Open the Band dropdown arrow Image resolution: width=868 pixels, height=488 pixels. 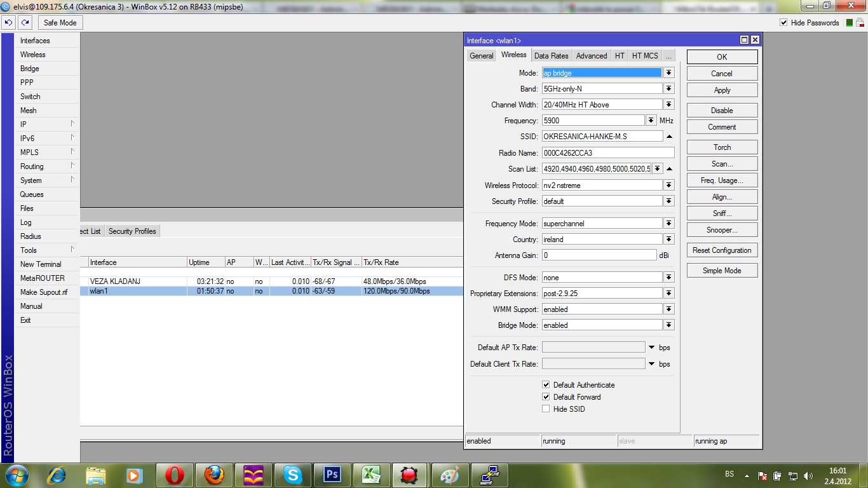coord(668,89)
